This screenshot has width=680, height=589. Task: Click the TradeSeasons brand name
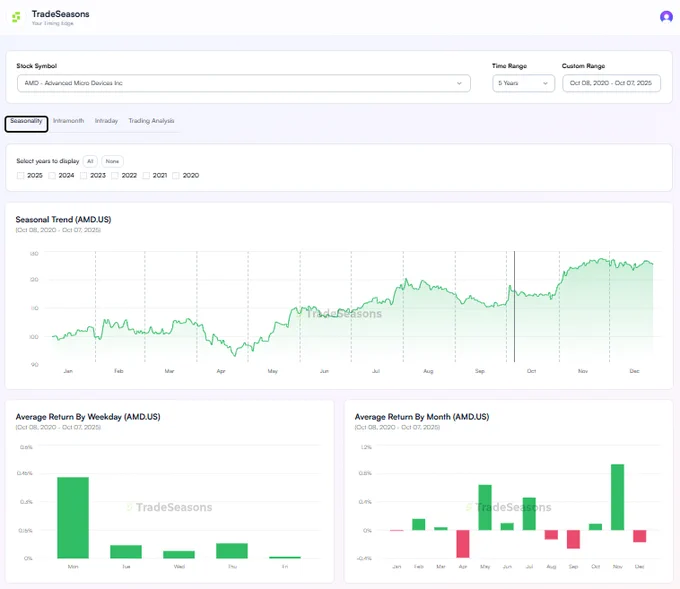coord(60,14)
